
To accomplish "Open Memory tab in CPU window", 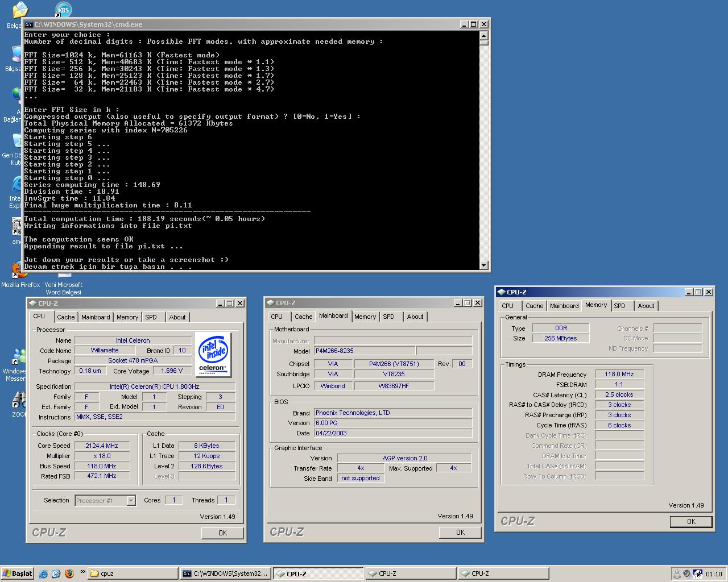I will (127, 317).
